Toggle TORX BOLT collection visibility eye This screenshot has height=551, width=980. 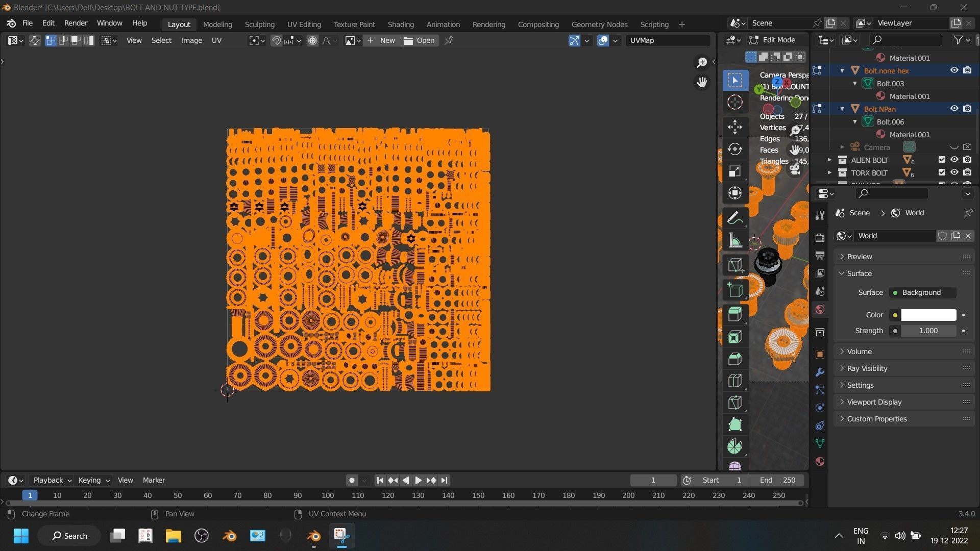click(x=954, y=172)
